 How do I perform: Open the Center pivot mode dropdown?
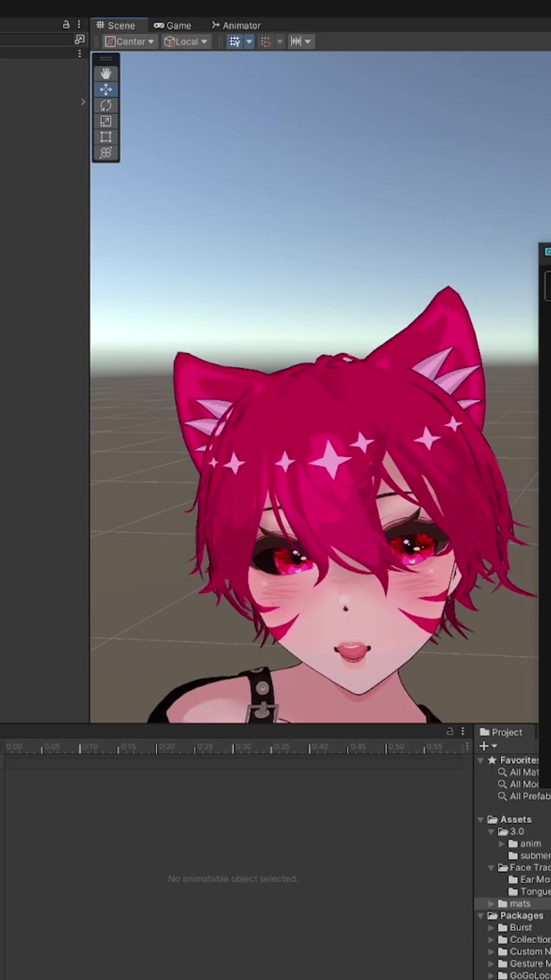(x=130, y=41)
